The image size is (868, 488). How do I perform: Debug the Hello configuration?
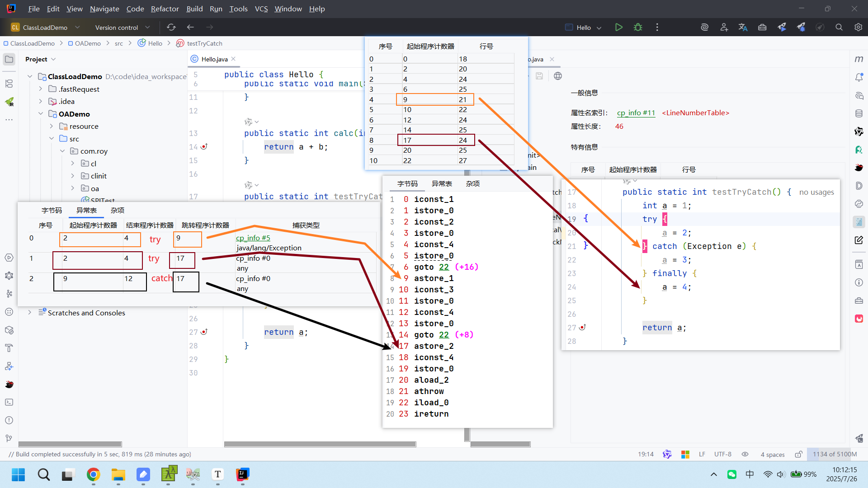(x=638, y=27)
